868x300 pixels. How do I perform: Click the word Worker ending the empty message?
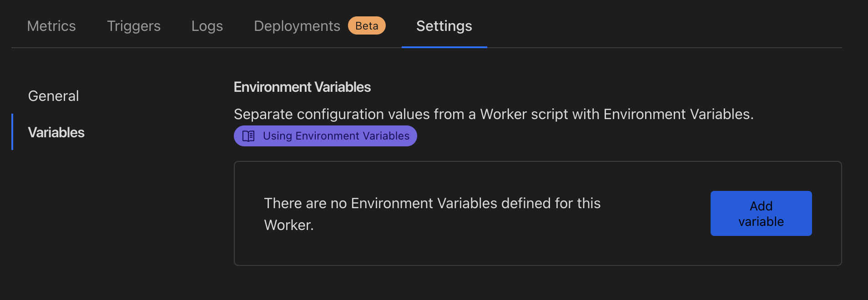tap(288, 225)
